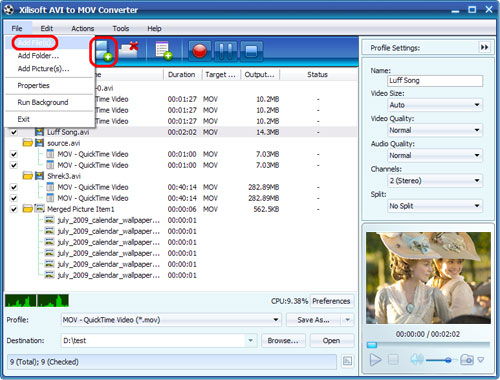This screenshot has width=500, height=380.
Task: Open snapshot options triangle beside the camera
Action: coord(481,360)
